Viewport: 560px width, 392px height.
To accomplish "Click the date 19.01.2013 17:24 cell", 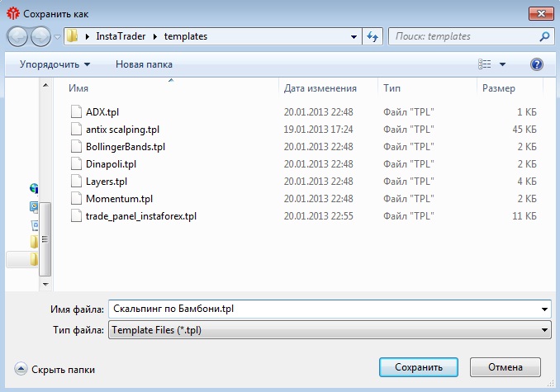I will pyautogui.click(x=318, y=129).
